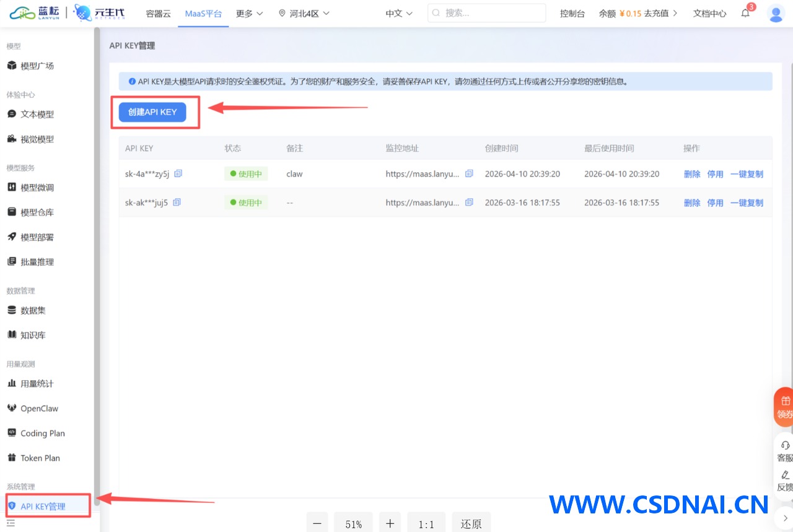
Task: Open 模型微调 in the sidebar
Action: pyautogui.click(x=37, y=188)
